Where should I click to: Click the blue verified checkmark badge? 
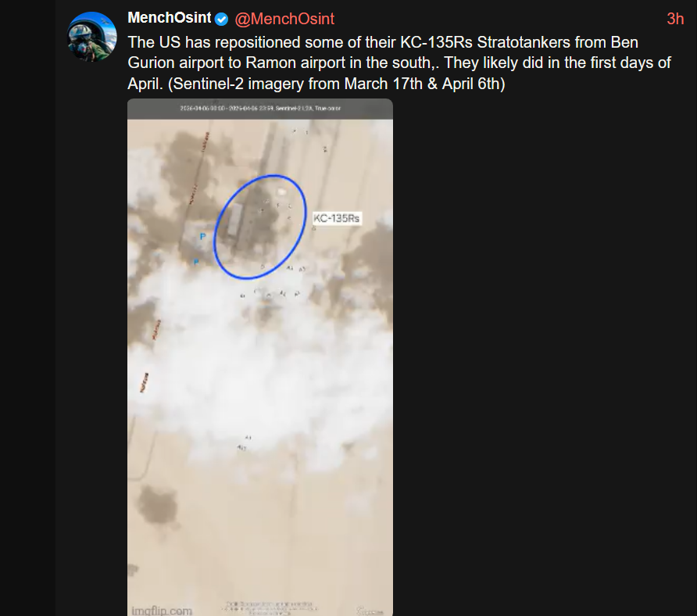pos(221,19)
